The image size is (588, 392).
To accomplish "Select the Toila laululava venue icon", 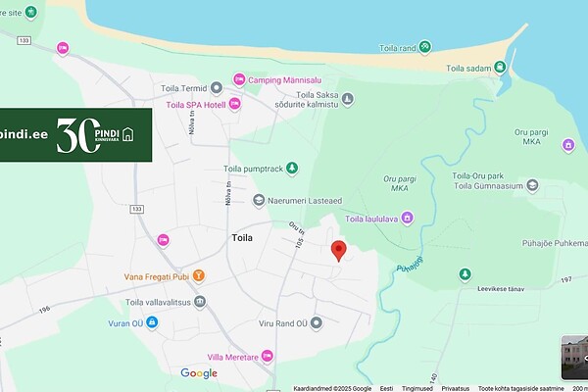I will (407, 218).
